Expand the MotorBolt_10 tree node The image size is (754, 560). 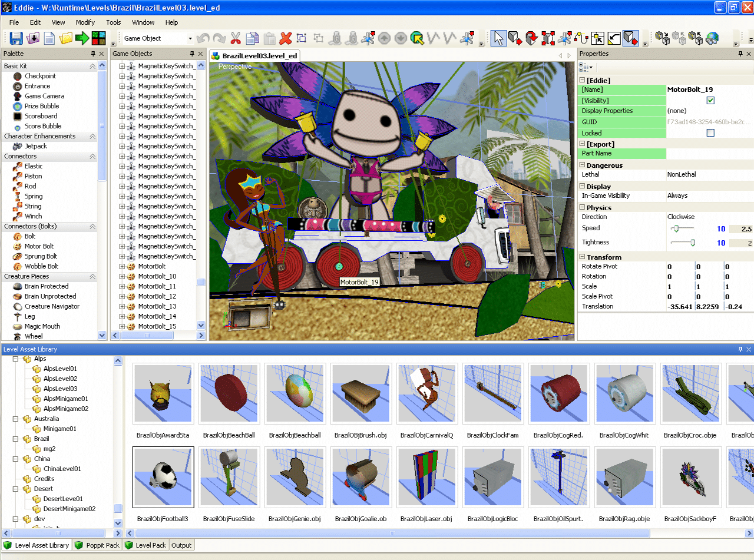[x=123, y=276]
